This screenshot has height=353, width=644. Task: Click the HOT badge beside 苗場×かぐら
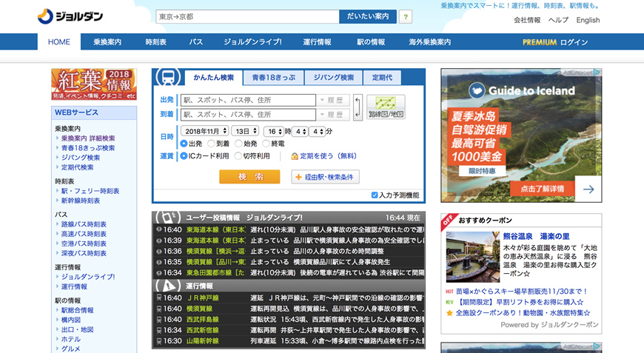(449, 292)
